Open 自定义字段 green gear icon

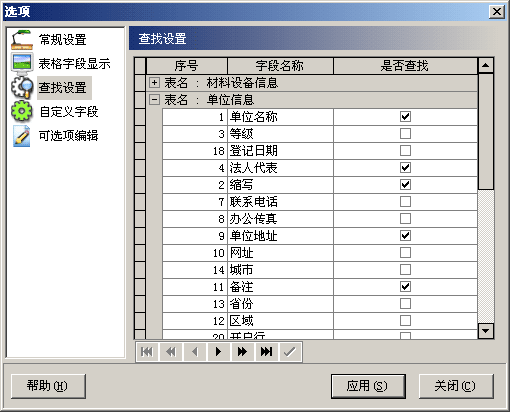coord(22,111)
